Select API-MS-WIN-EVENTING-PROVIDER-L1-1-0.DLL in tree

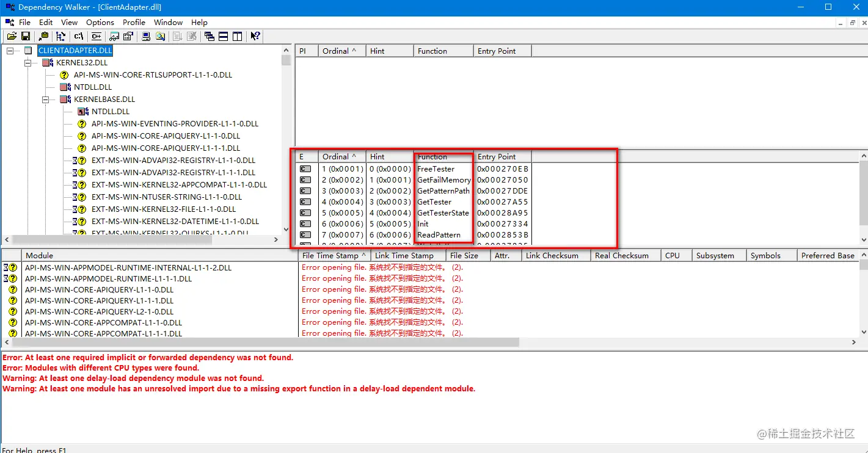175,123
